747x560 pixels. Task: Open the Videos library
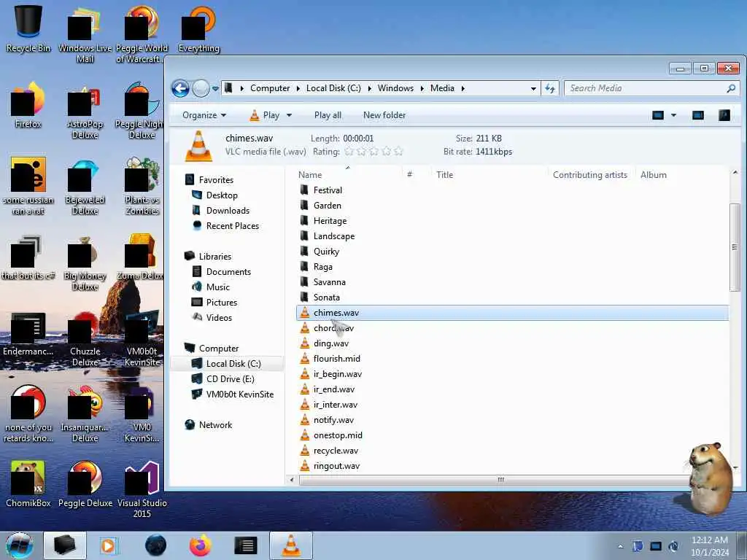[219, 317]
